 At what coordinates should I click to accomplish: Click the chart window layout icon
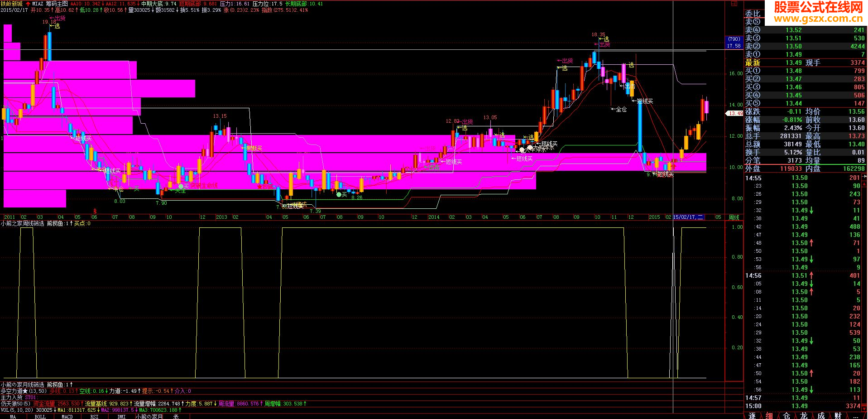pos(734,4)
